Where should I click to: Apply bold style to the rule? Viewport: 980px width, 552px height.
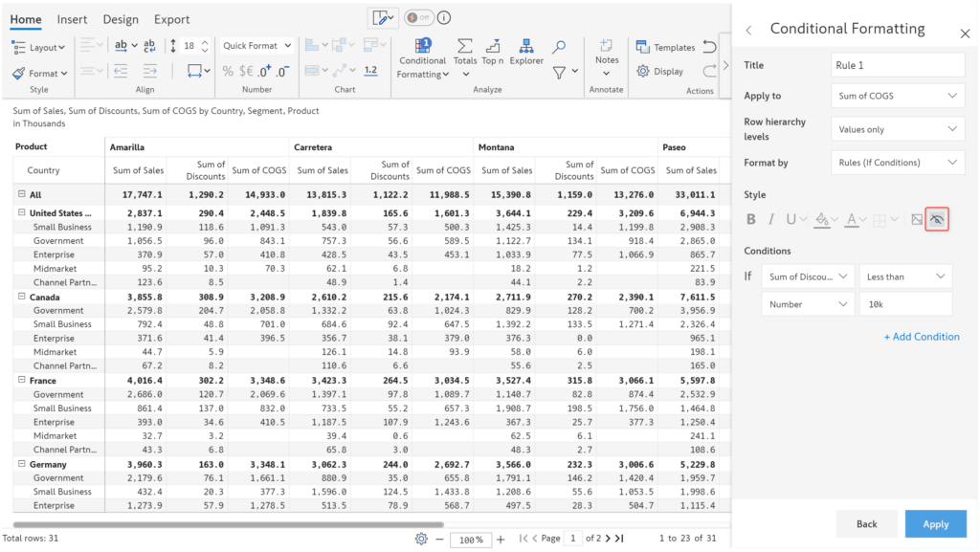[751, 218]
